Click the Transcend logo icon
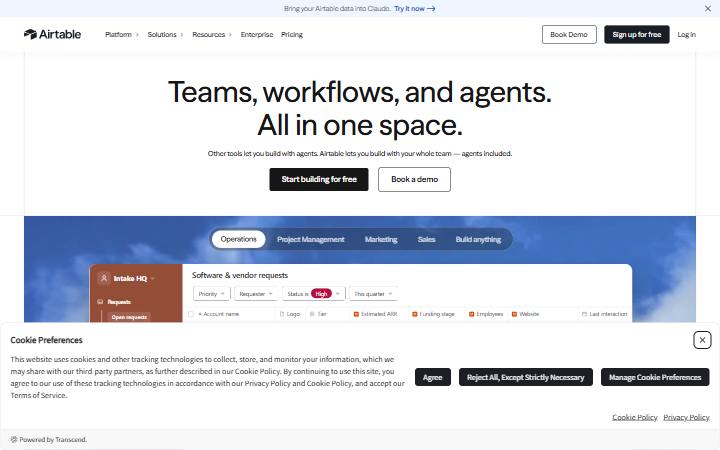The height and width of the screenshot is (450, 720). pos(14,439)
